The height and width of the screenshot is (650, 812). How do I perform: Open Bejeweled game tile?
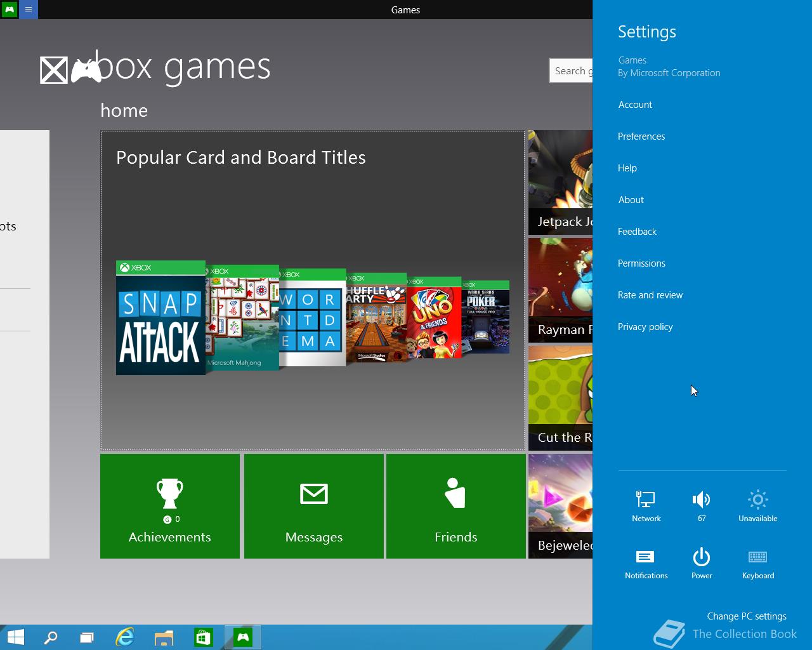pos(561,506)
